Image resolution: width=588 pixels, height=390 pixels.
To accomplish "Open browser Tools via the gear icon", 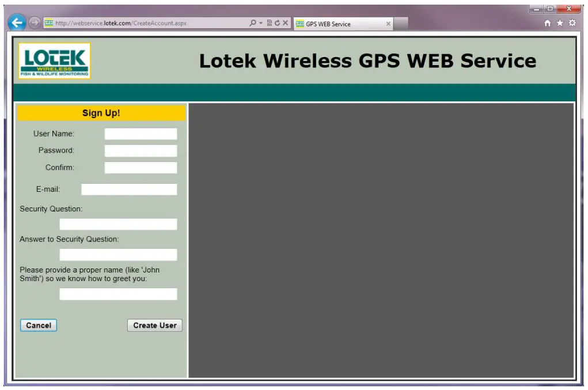I will point(572,23).
